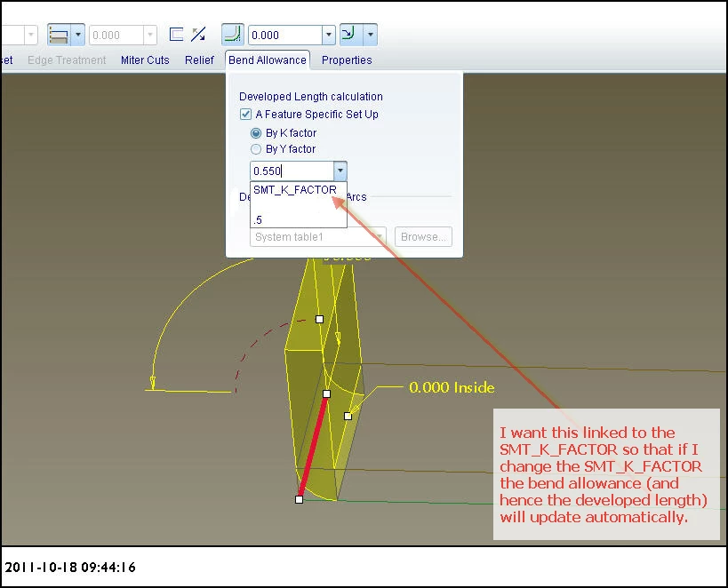Choose SMT_K_FACTOR from the dropdown list
The width and height of the screenshot is (728, 588).
click(295, 190)
